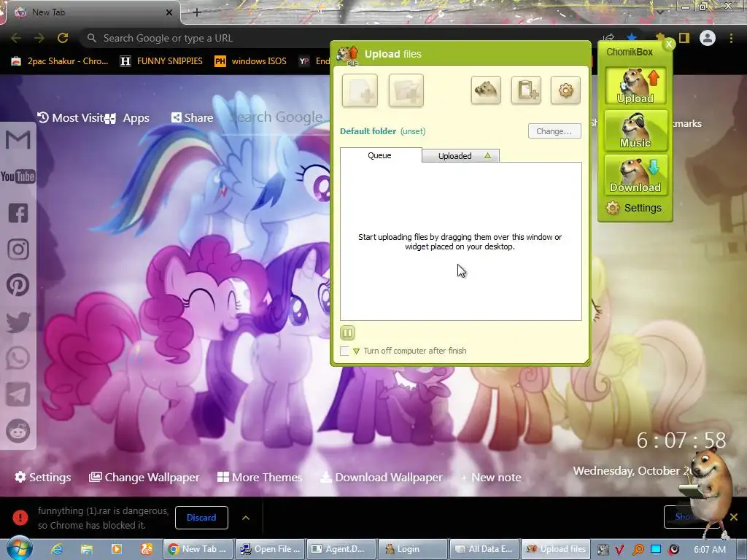747x560 pixels.
Task: Open the windows ISOS bookmark
Action: point(251,61)
